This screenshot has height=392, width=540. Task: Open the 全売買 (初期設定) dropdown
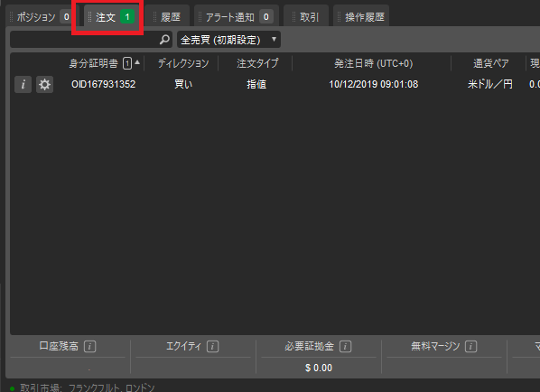(x=228, y=40)
